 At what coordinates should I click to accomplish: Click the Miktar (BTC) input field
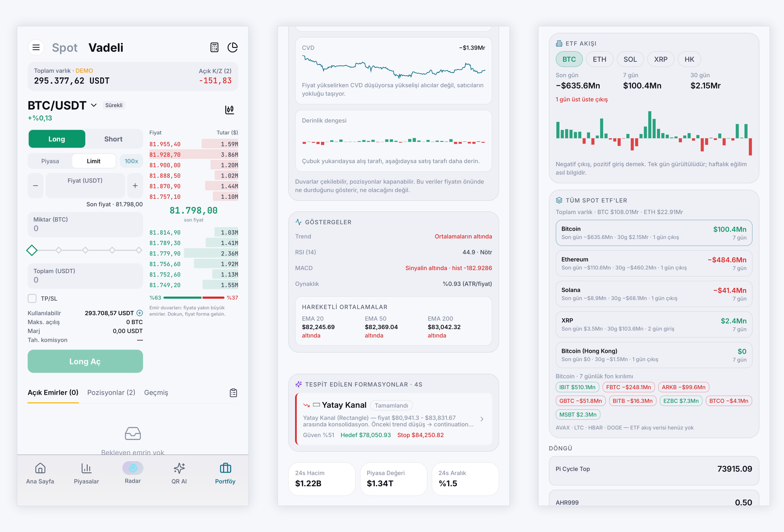[x=85, y=224]
